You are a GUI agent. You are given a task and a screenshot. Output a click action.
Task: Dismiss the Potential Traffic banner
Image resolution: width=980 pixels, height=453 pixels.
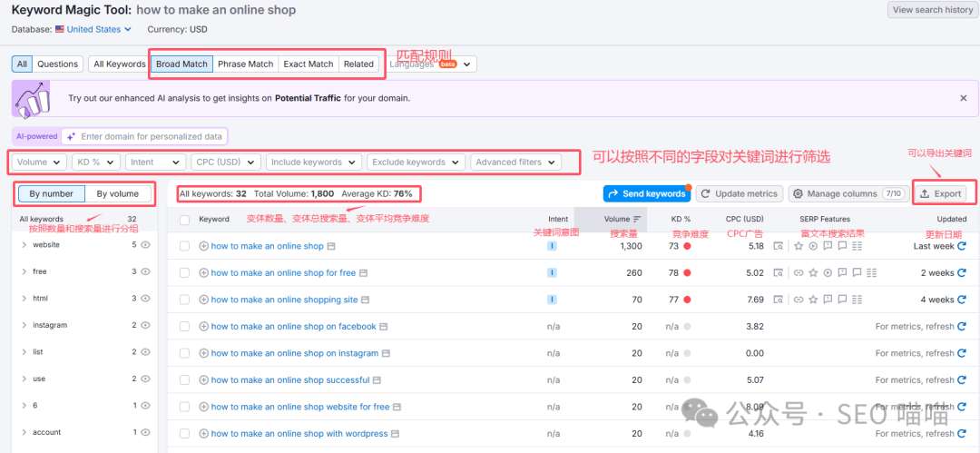[x=963, y=98]
